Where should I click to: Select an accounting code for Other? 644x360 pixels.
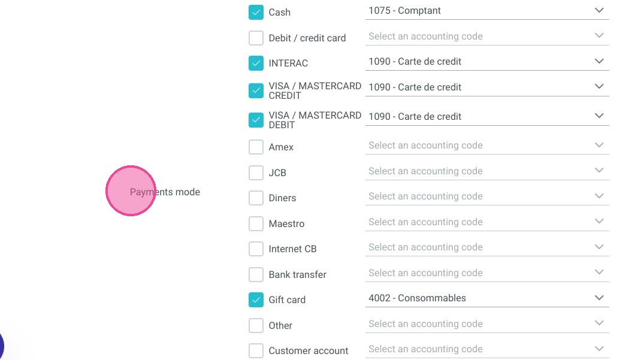[487, 323]
